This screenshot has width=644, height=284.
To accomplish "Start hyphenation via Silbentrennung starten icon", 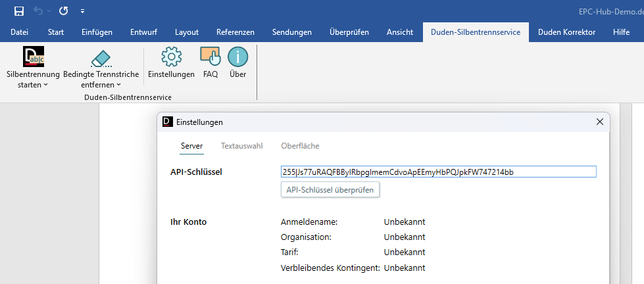I will pyautogui.click(x=34, y=57).
